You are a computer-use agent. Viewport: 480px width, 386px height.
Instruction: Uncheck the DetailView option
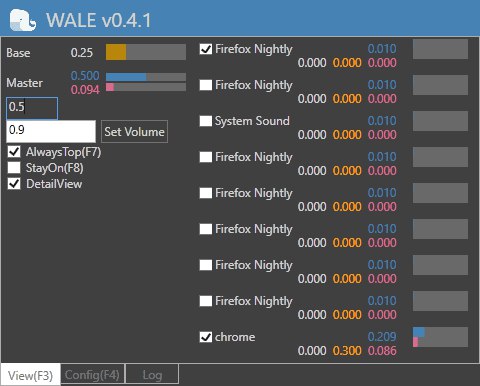tap(14, 184)
